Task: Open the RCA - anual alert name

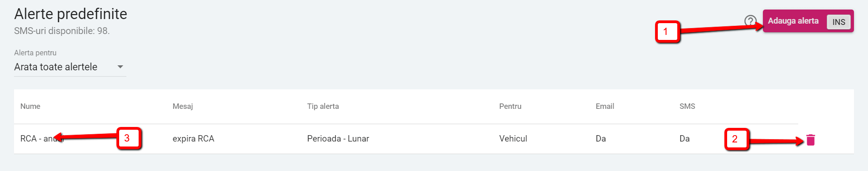Action: pos(42,139)
